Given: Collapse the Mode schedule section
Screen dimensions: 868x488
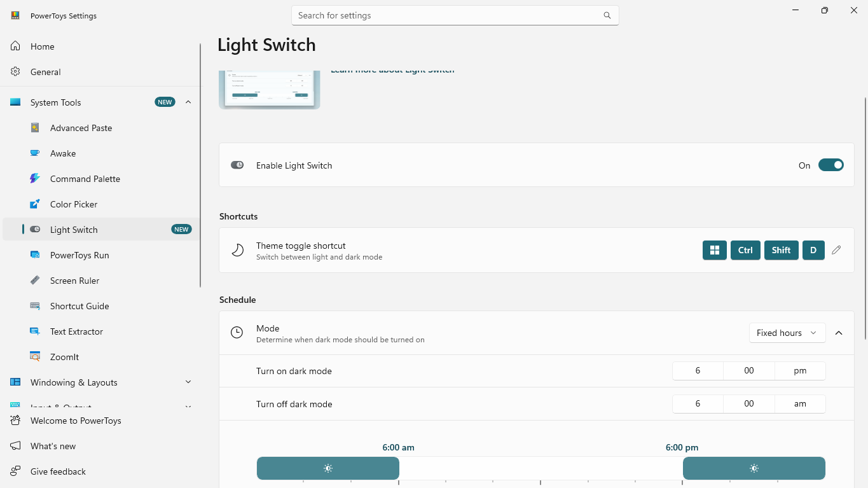Looking at the screenshot, I should [839, 332].
